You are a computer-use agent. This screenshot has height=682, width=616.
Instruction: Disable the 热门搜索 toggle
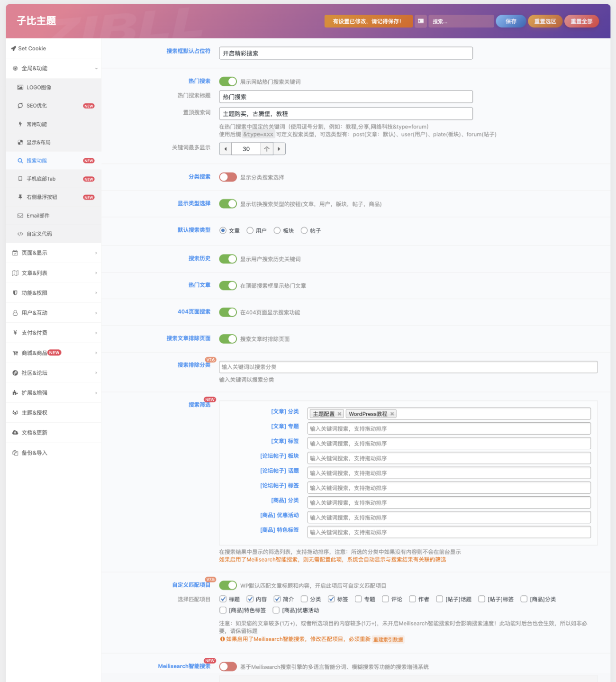(x=228, y=81)
